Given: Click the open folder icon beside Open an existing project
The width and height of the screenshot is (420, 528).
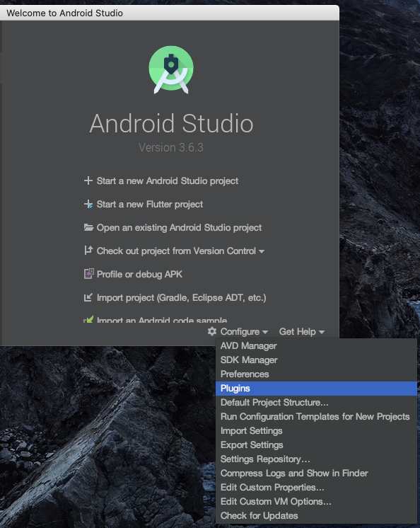Looking at the screenshot, I should [88, 228].
